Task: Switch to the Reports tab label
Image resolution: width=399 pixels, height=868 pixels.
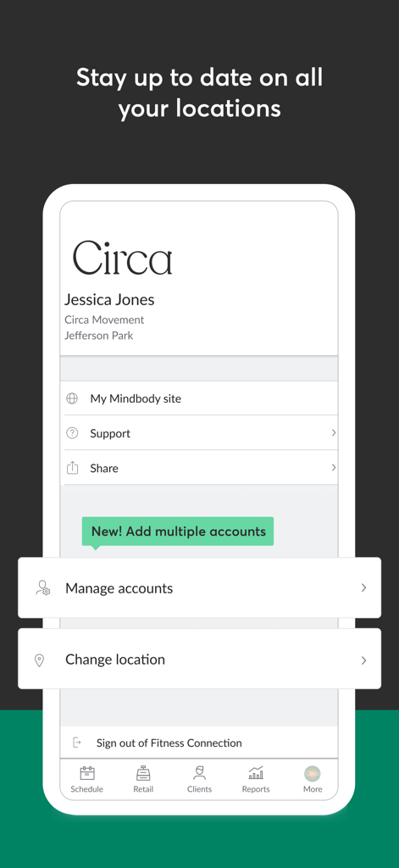Action: pyautogui.click(x=256, y=789)
